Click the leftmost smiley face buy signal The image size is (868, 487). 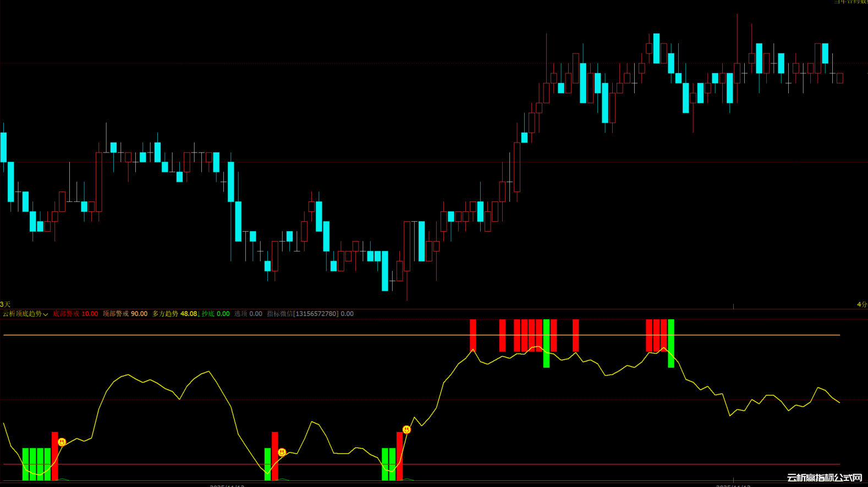point(62,442)
